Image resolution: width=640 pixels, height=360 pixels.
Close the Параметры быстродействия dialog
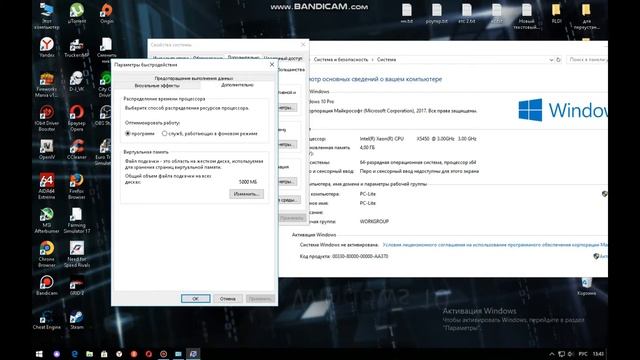pos(272,64)
